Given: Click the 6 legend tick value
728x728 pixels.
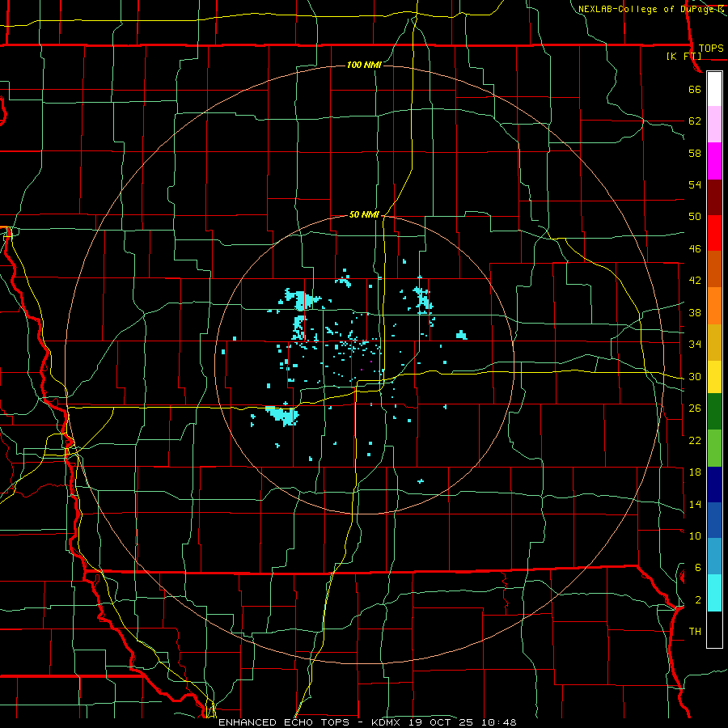Looking at the screenshot, I should coord(698,568).
